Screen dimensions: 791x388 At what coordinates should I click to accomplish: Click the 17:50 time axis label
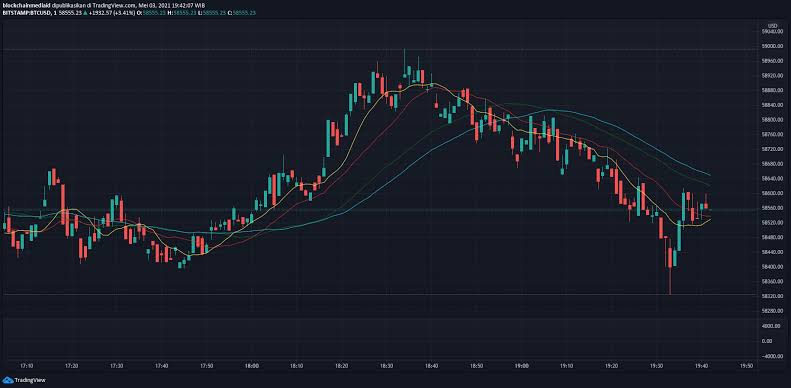coord(207,365)
